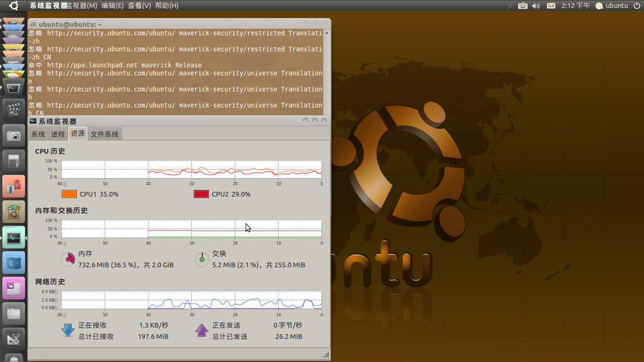
Task: Open the orange CPU1 color swatch
Action: pos(69,194)
